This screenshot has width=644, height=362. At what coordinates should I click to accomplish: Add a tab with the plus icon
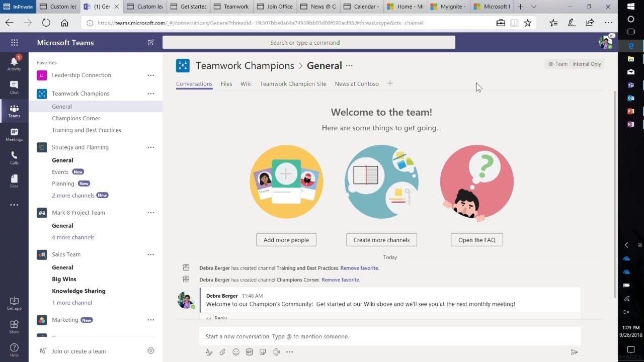coord(390,83)
